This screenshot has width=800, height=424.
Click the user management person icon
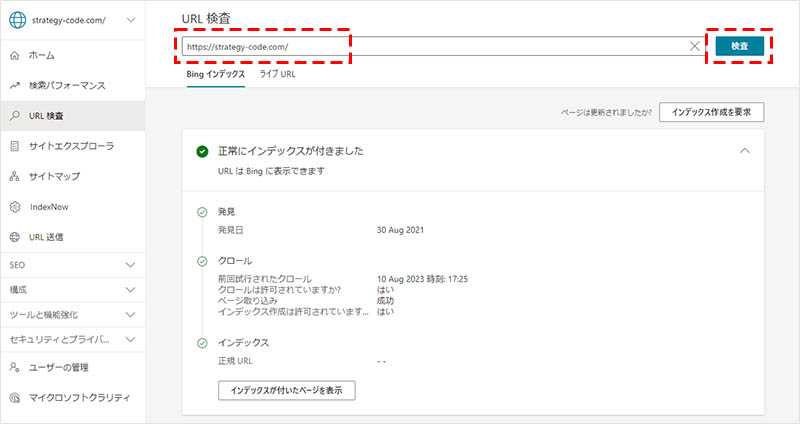point(13,367)
